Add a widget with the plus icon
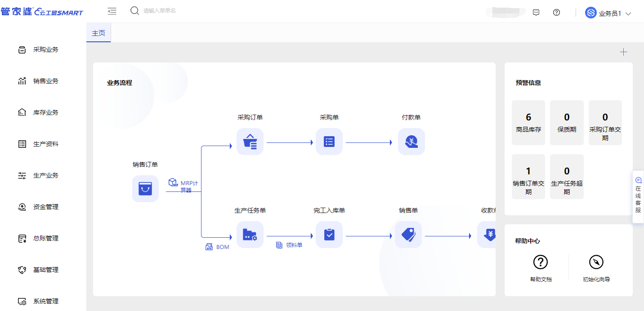This screenshot has width=644, height=311. pyautogui.click(x=624, y=52)
